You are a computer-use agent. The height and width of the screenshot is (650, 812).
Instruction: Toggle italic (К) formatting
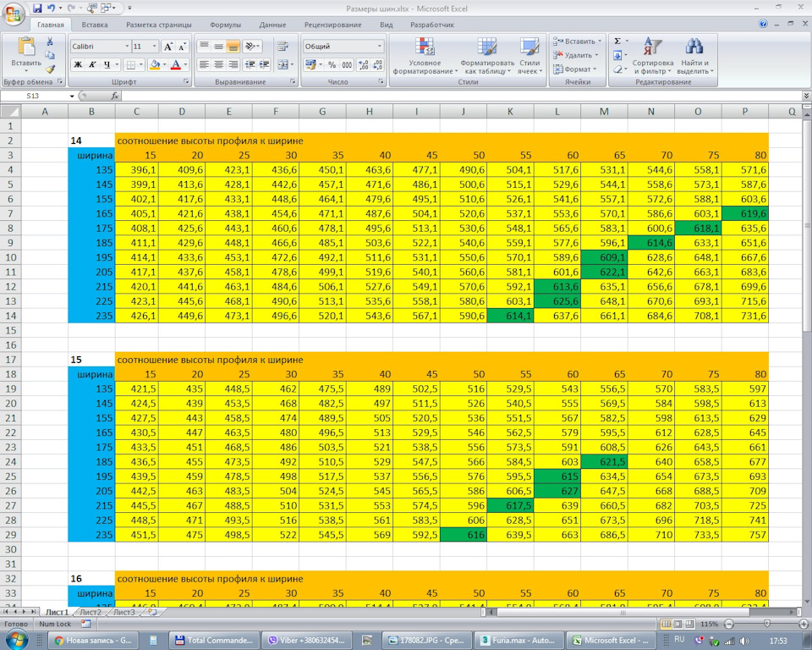92,65
